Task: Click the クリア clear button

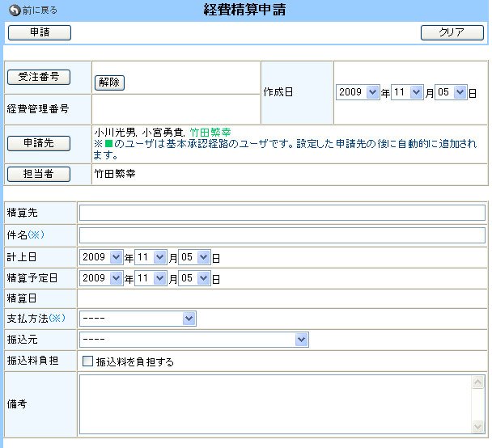Action: click(452, 32)
